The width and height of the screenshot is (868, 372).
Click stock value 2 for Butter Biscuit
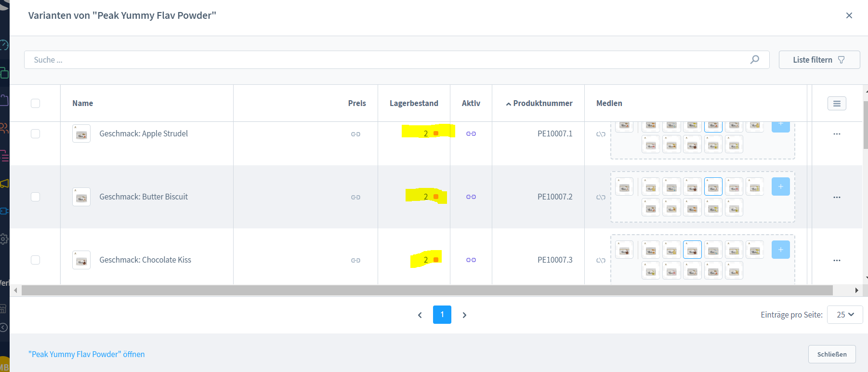tap(426, 197)
